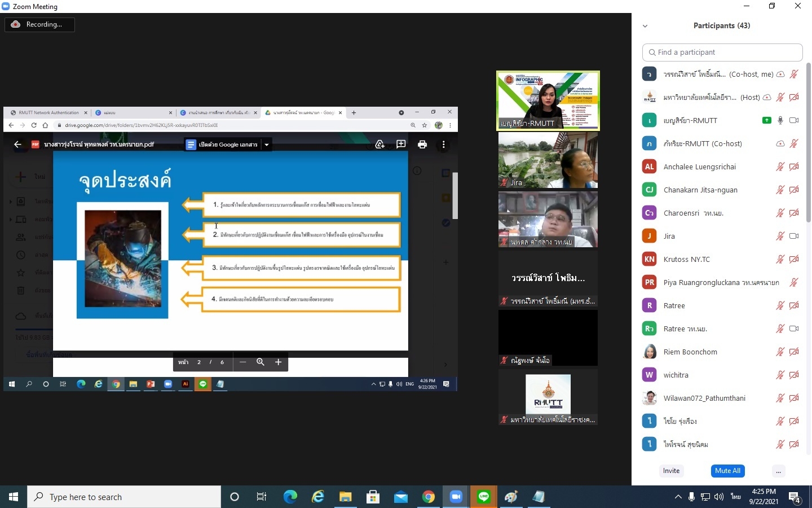
Task: Collapse the Participants panel chevron
Action: tap(645, 26)
